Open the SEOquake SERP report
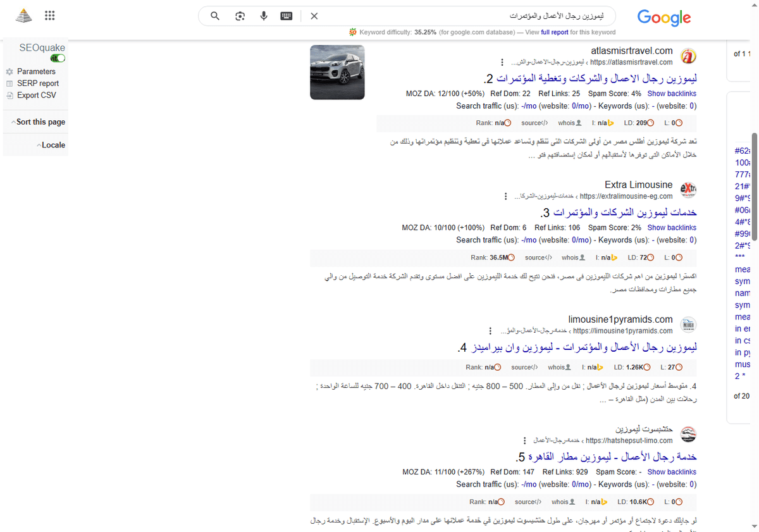Viewport: 759px width, 532px height. pyautogui.click(x=39, y=83)
